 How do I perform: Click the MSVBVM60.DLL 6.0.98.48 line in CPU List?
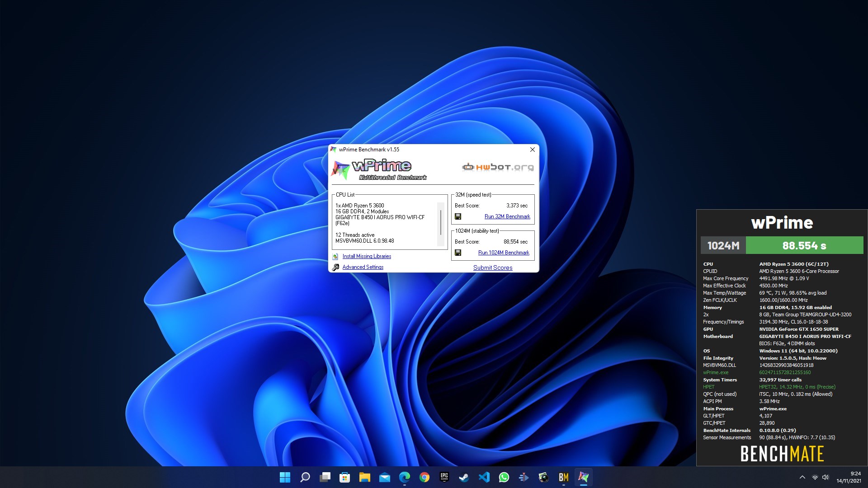365,241
